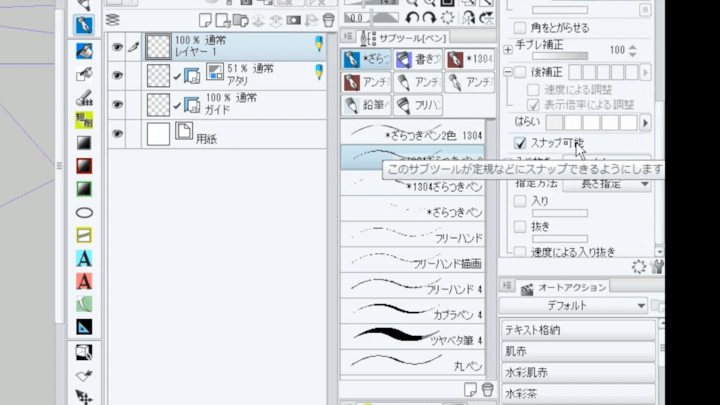Run the 水彩肌赤 auto action
The width and height of the screenshot is (720, 405).
pyautogui.click(x=578, y=372)
